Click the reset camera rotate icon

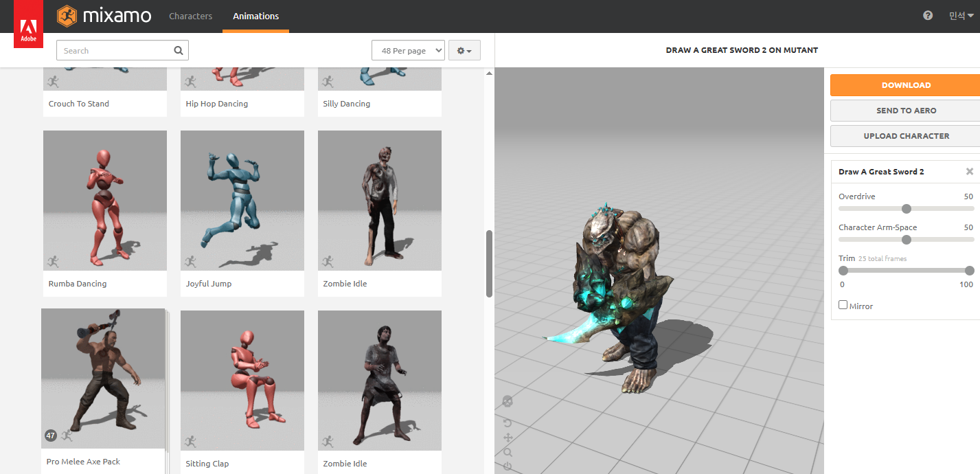[508, 422]
